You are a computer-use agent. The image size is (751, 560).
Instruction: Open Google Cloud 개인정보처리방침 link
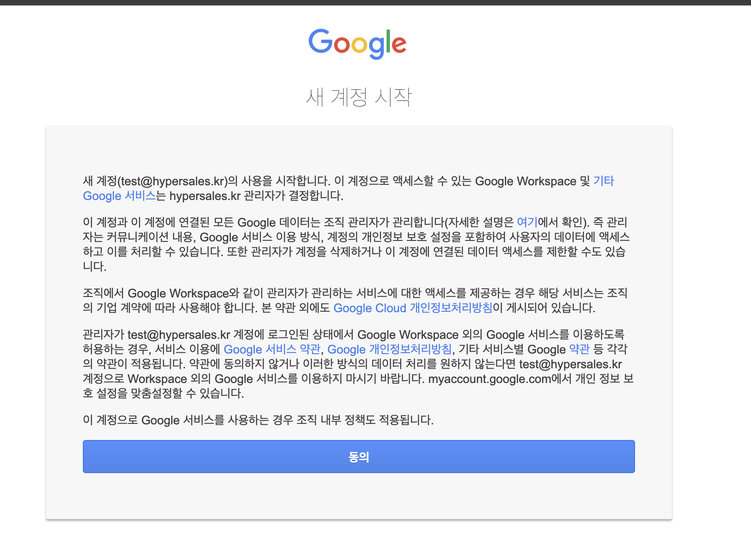(413, 308)
